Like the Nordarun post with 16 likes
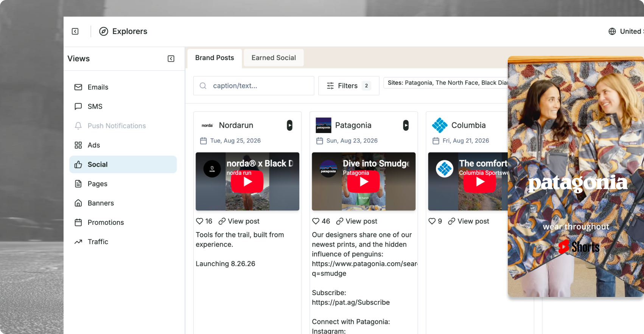The width and height of the screenshot is (644, 334). [x=200, y=221]
